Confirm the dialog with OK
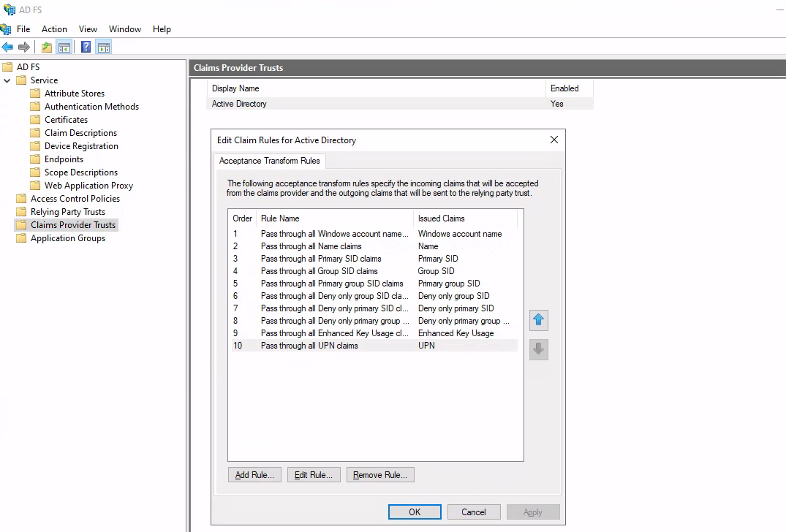 415,512
